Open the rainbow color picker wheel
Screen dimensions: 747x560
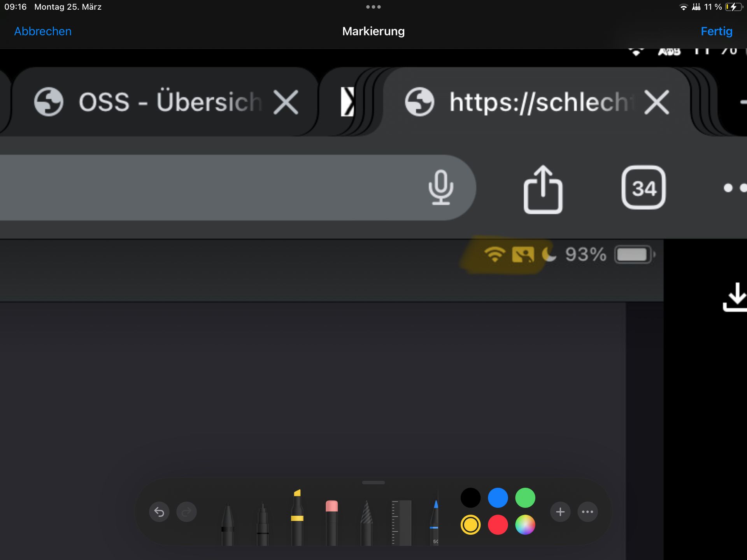[x=525, y=525]
